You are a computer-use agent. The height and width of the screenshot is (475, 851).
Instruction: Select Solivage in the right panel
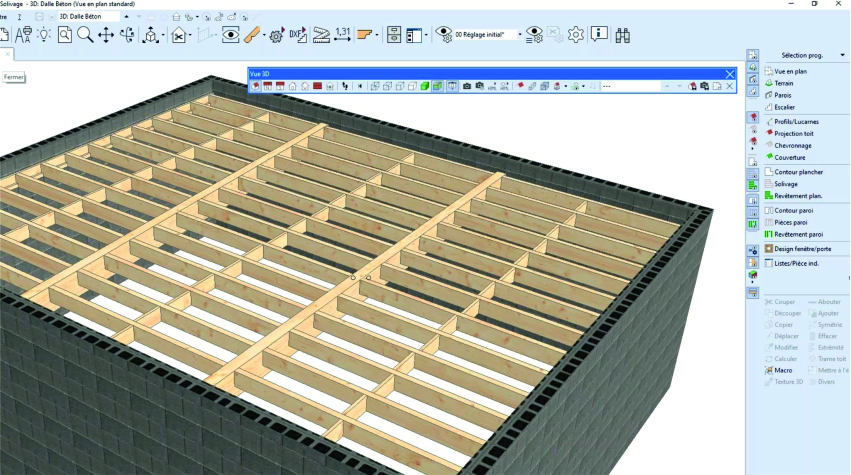[x=786, y=184]
